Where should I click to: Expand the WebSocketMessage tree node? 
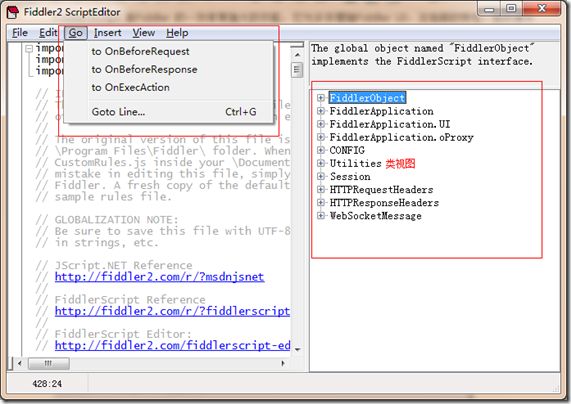[x=321, y=216]
